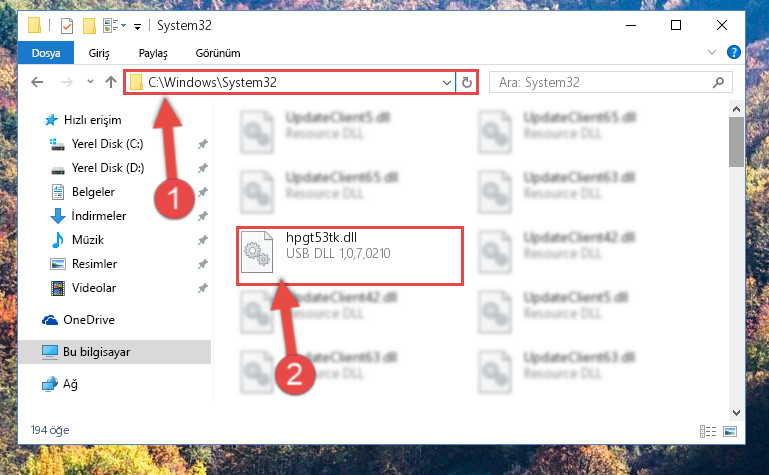Refresh the System32 folder view

467,82
